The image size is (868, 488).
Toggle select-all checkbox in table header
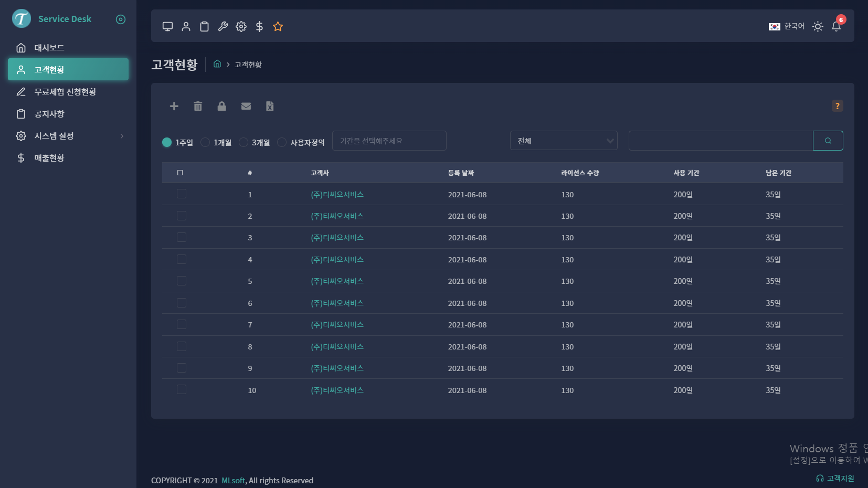[180, 173]
